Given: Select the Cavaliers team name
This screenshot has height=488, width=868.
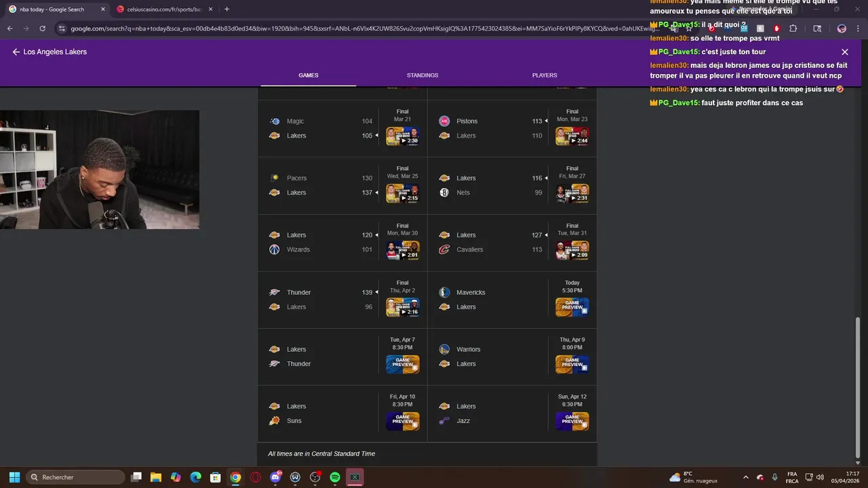Looking at the screenshot, I should 470,249.
